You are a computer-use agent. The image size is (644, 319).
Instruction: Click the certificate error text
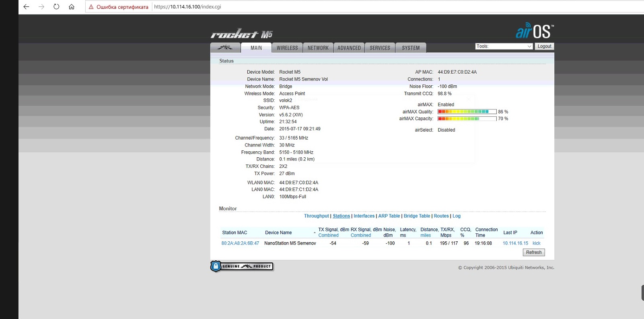coord(122,7)
